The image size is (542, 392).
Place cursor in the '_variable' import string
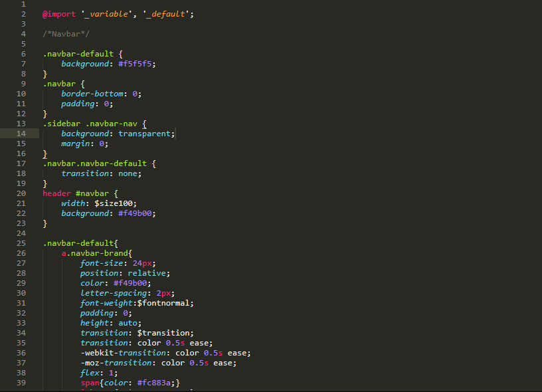[106, 14]
